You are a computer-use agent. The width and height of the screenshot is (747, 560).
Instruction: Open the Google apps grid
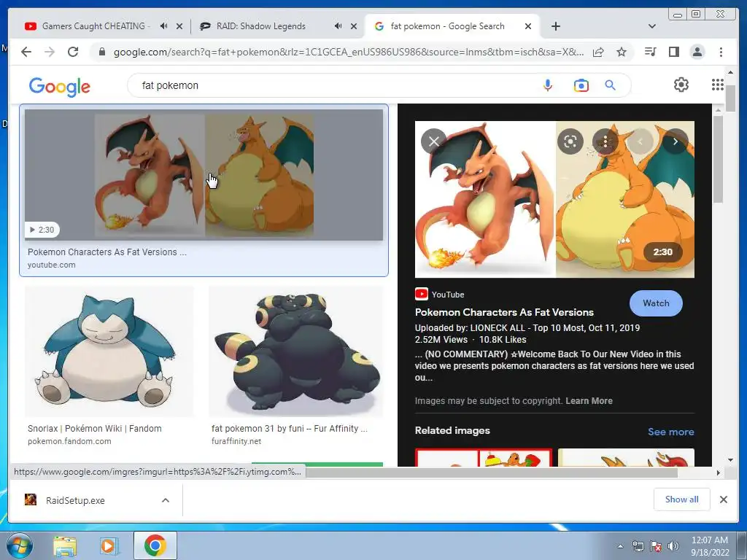point(718,85)
